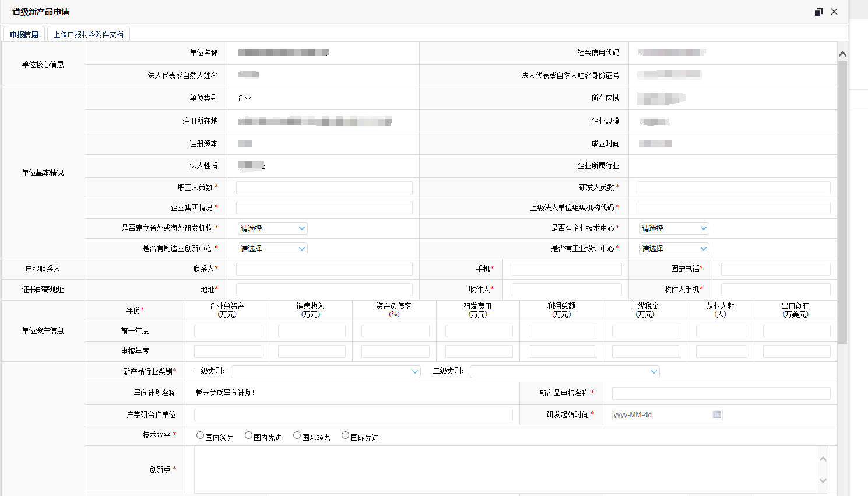Screen dimensions: 868x496
Task: Click 申报年度 出口创汇 input
Action: click(x=797, y=351)
